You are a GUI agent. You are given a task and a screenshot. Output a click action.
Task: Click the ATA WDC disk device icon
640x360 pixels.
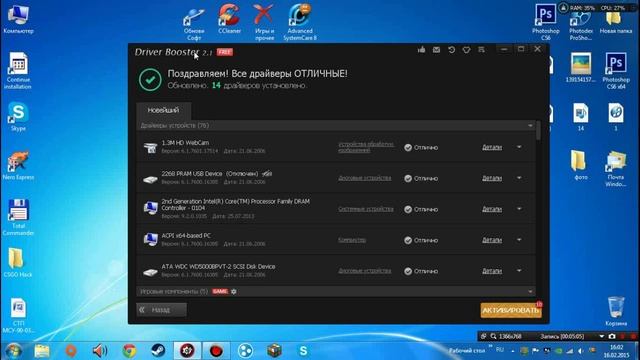[151, 271]
